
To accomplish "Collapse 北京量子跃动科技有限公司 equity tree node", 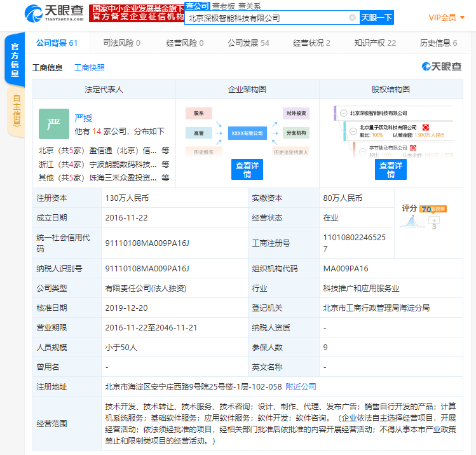I will [x=353, y=131].
